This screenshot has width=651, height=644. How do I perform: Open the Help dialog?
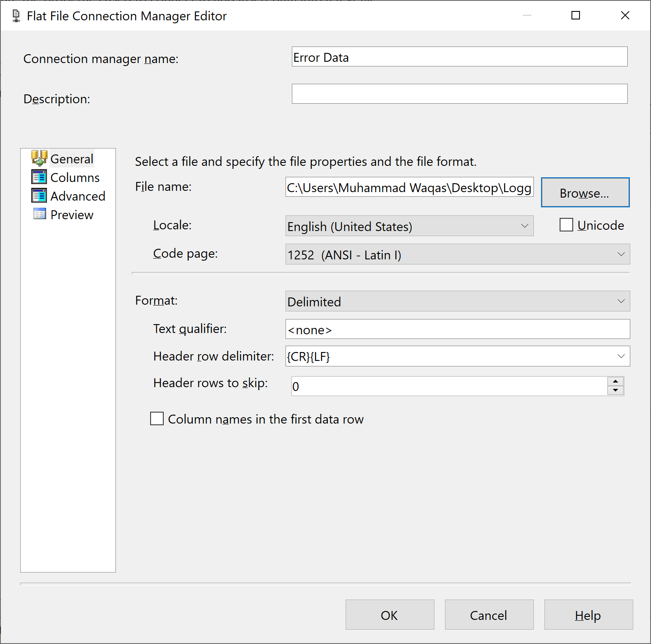pyautogui.click(x=588, y=615)
